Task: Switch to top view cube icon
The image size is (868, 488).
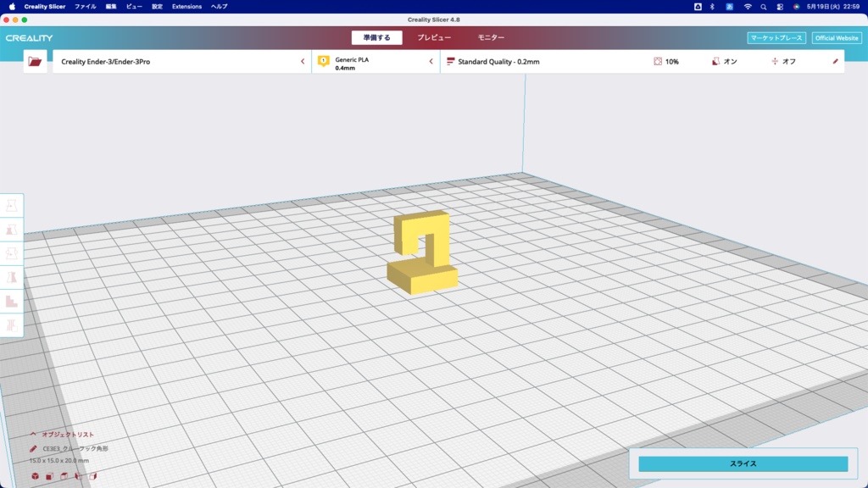Action: coord(64,476)
